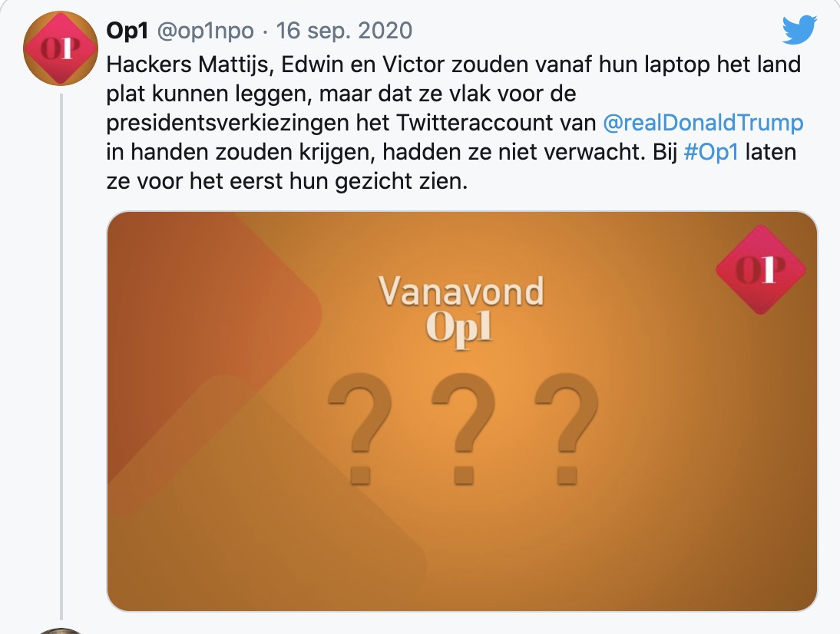
Task: Open the @realDonaldTrump mention
Action: 704,123
